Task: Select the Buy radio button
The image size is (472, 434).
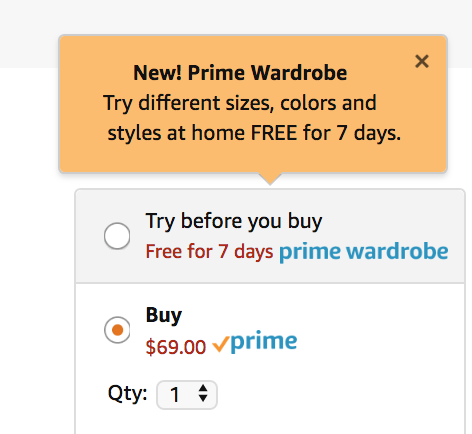Action: [x=117, y=330]
